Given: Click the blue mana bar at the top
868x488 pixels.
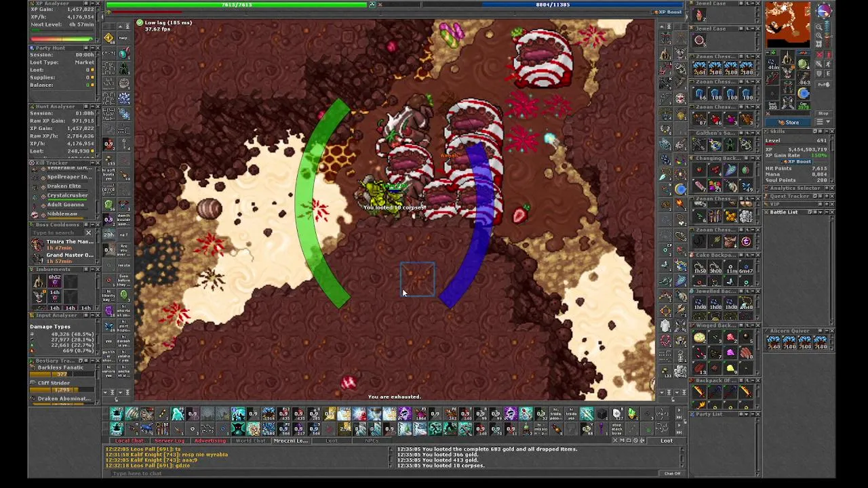Looking at the screenshot, I should pos(553,5).
